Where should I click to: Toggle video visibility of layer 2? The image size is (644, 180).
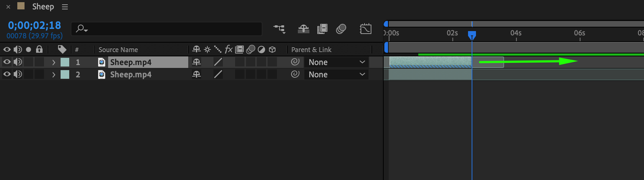click(x=7, y=74)
